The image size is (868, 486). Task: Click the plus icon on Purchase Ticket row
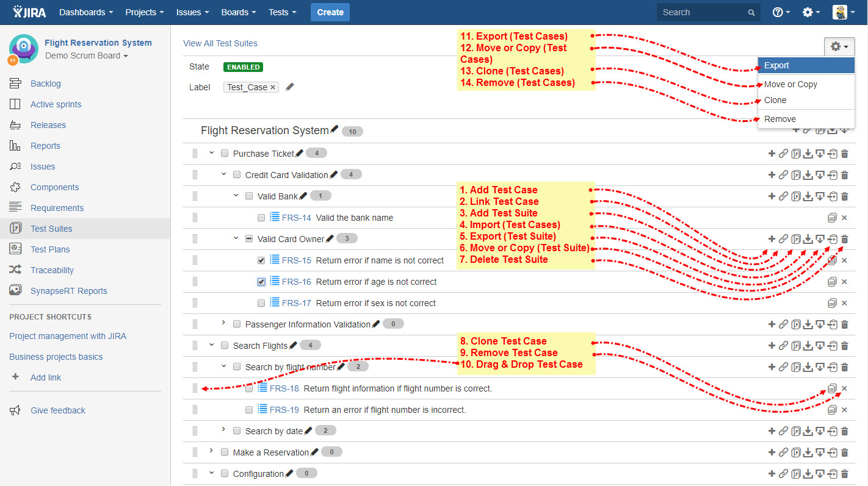(x=772, y=154)
